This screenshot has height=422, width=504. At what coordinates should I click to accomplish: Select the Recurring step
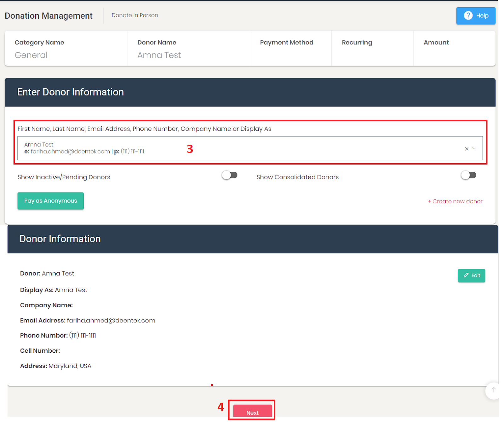pos(373,49)
